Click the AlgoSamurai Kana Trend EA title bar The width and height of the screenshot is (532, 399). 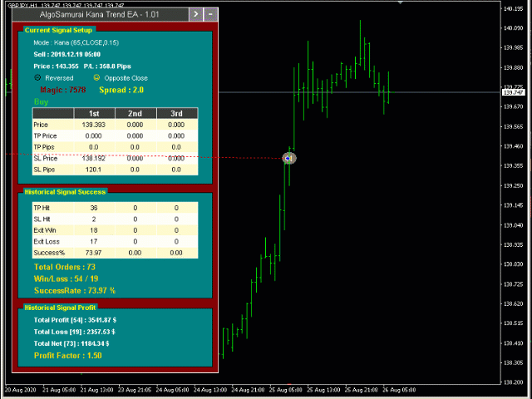(100, 15)
